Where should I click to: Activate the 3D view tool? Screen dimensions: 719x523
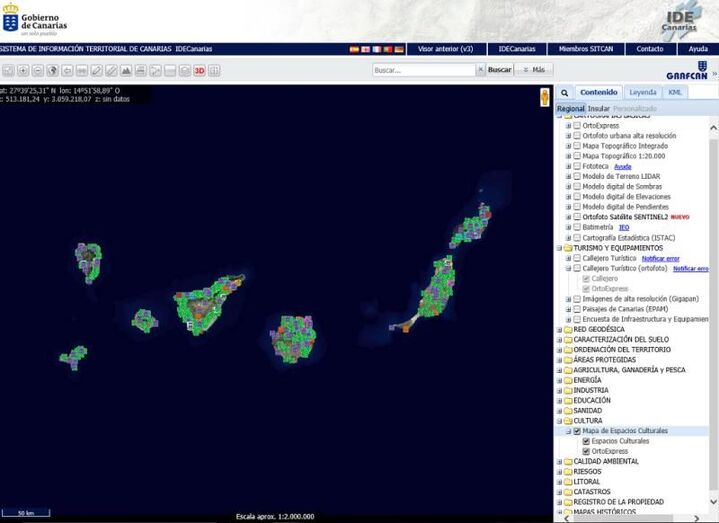(x=200, y=70)
